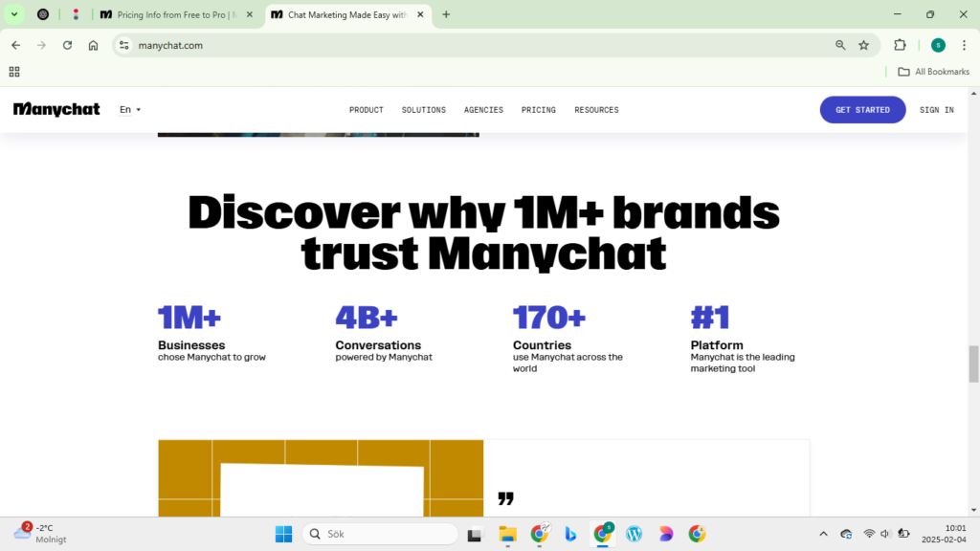Check the battery status icon
This screenshot has height=551, width=980.
903,534
